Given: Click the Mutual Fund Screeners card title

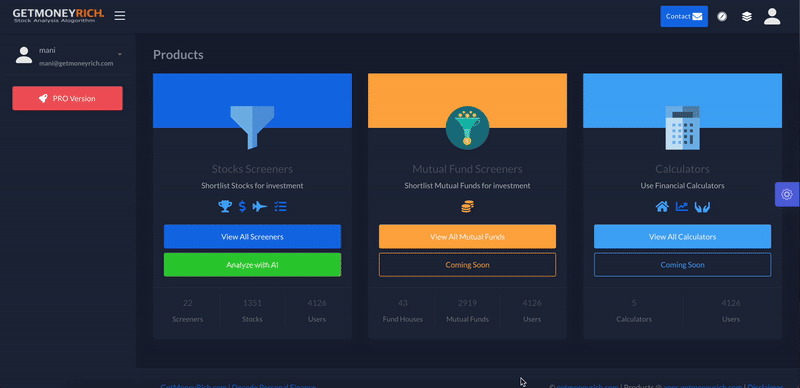Looking at the screenshot, I should [x=467, y=169].
